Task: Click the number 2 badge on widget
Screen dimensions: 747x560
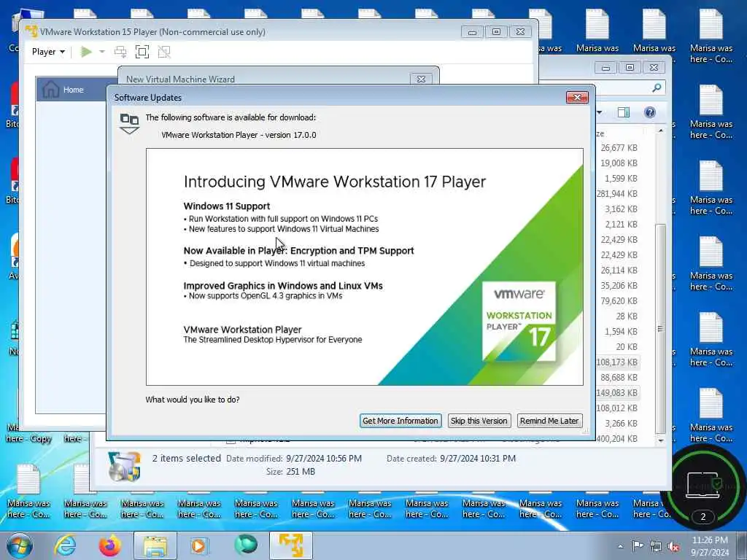Action: 703,517
